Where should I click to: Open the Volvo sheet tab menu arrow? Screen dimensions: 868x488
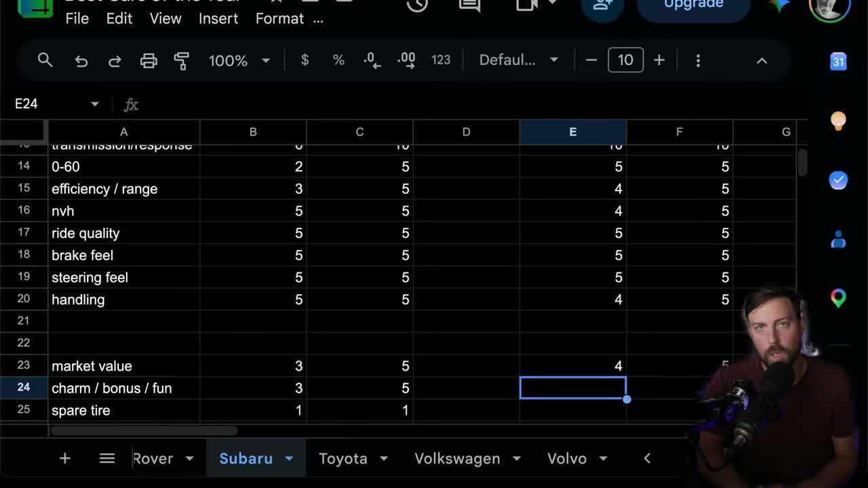point(602,459)
